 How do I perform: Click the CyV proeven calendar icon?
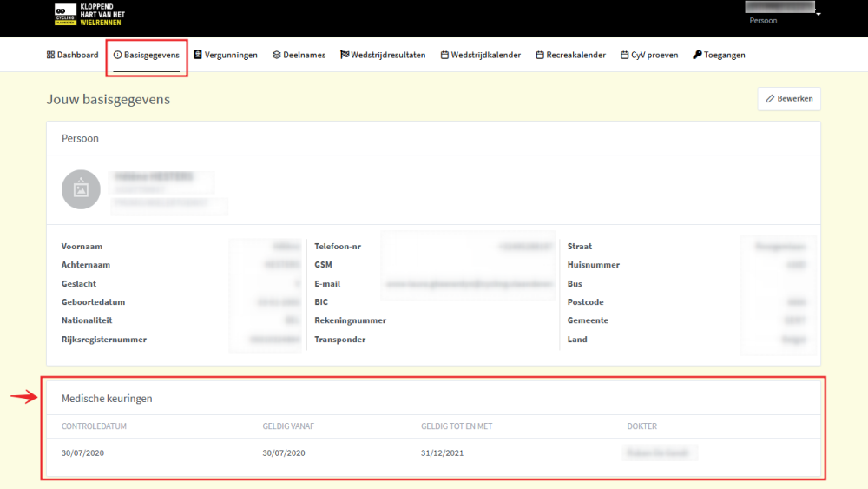pos(624,55)
